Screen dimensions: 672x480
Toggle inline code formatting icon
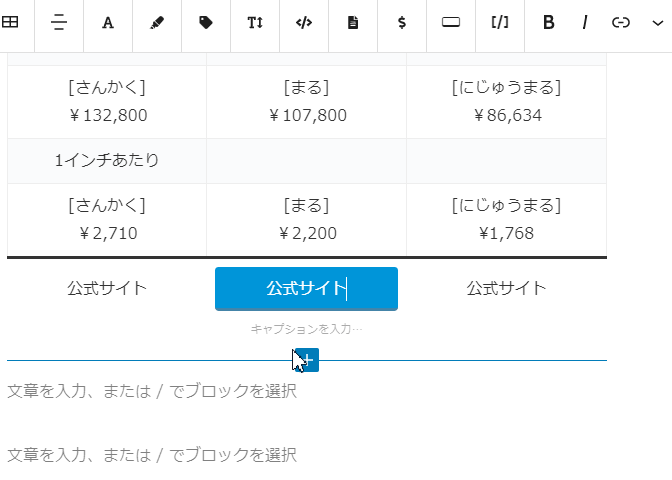tap(304, 22)
